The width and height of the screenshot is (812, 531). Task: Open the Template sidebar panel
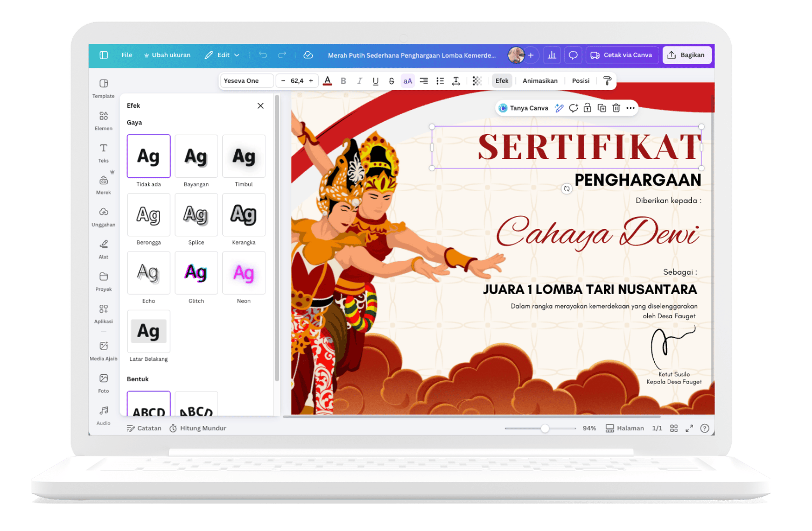point(103,88)
